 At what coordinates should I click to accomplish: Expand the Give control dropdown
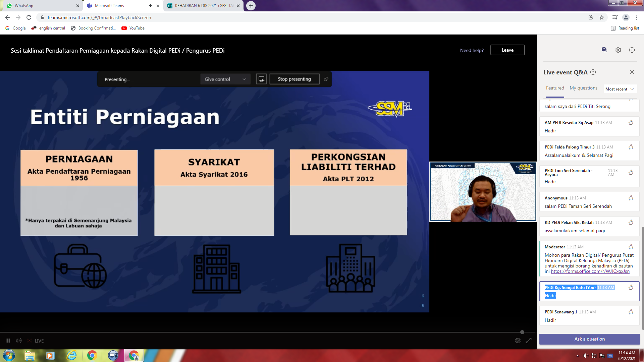click(225, 79)
